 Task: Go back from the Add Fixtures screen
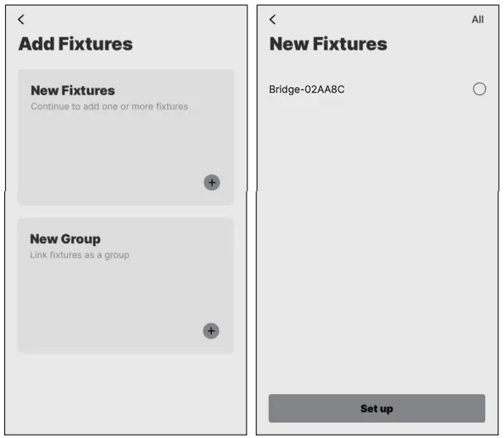(22, 20)
